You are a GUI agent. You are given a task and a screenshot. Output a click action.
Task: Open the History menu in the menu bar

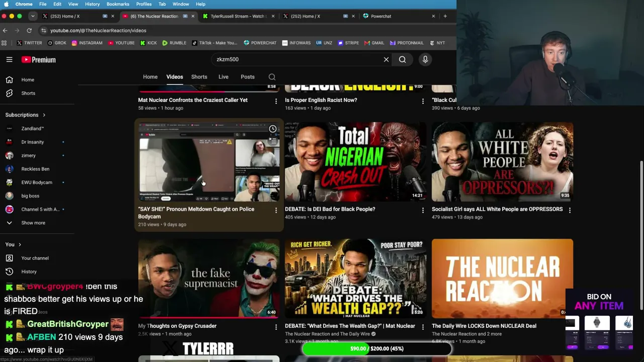pos(92,4)
